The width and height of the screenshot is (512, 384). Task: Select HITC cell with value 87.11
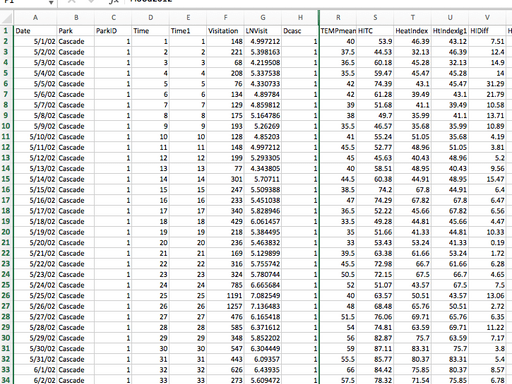pyautogui.click(x=375, y=348)
